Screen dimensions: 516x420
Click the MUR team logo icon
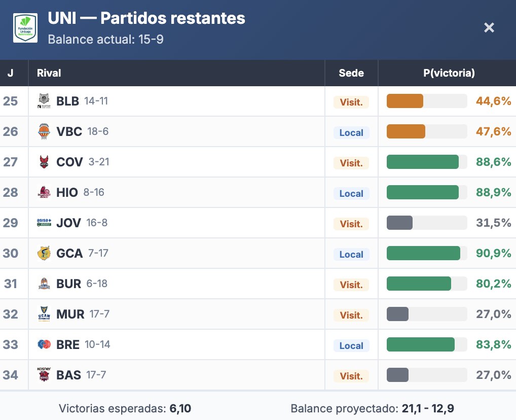click(44, 314)
